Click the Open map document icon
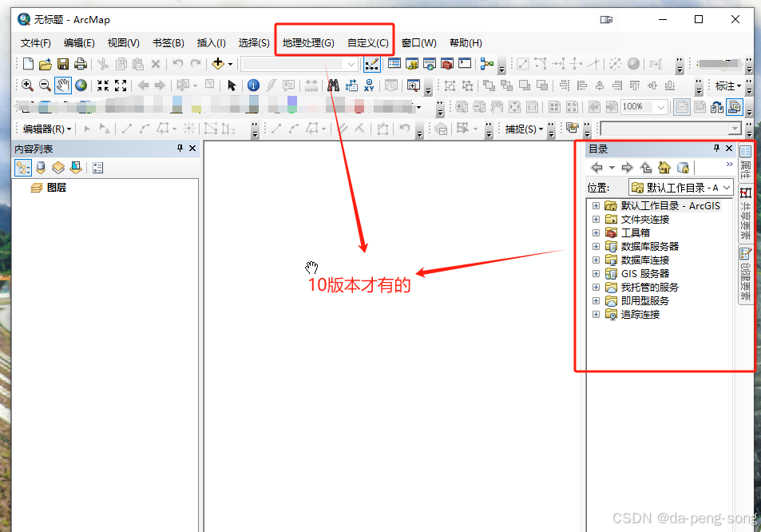This screenshot has height=532, width=761. [x=46, y=64]
